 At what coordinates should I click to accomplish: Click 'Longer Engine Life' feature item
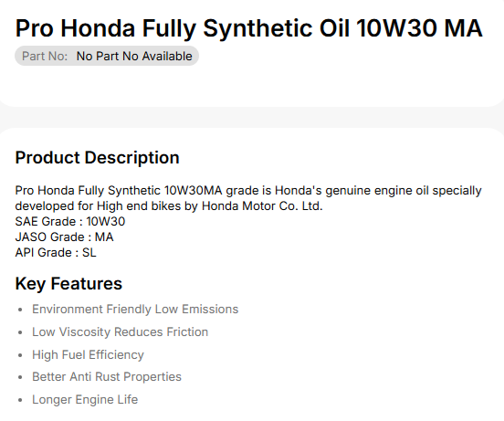[x=85, y=399]
